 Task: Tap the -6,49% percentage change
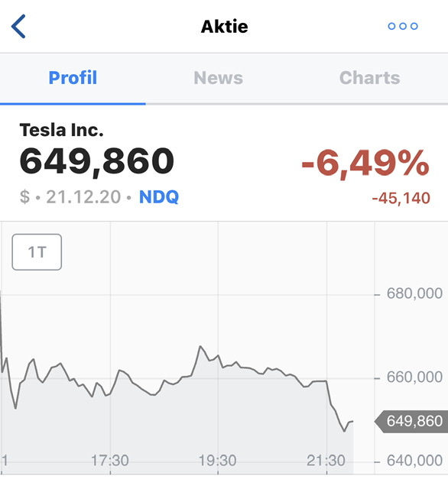pyautogui.click(x=365, y=163)
